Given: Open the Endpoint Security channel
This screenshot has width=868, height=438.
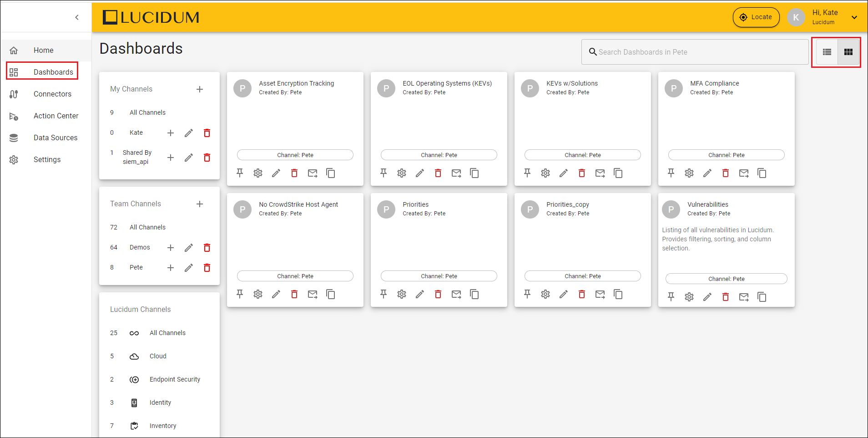Looking at the screenshot, I should pyautogui.click(x=175, y=379).
